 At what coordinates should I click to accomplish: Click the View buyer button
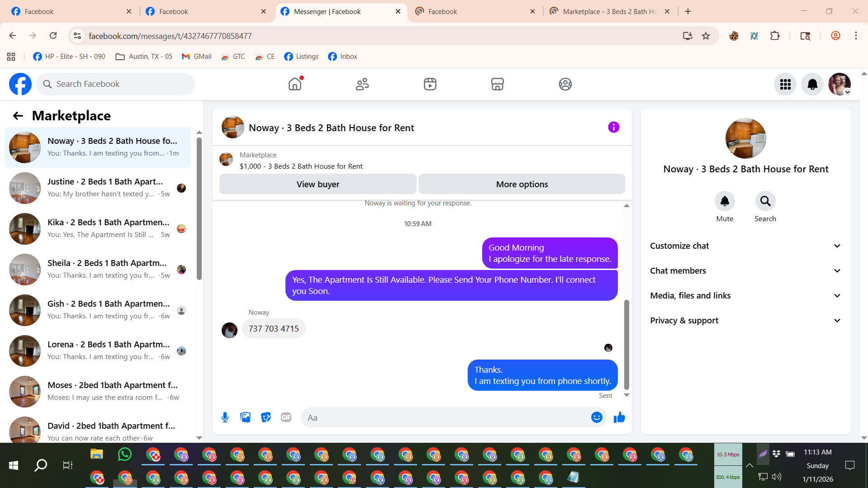[x=318, y=185]
